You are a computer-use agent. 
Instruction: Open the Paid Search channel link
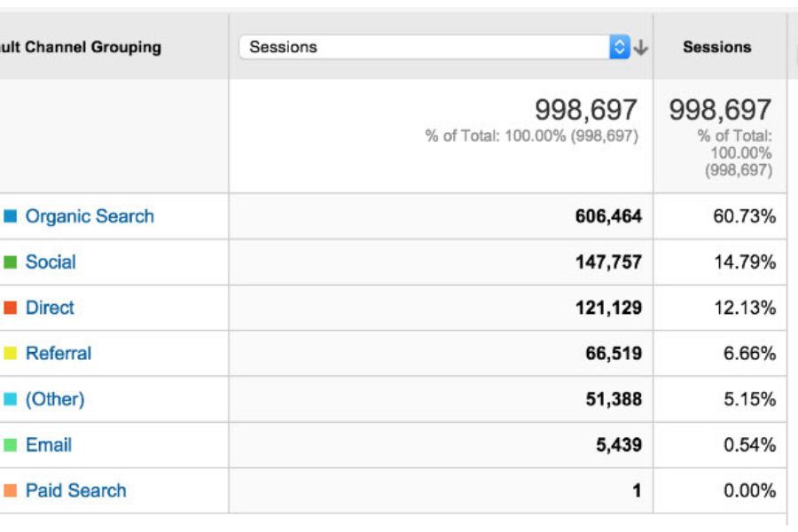click(76, 490)
